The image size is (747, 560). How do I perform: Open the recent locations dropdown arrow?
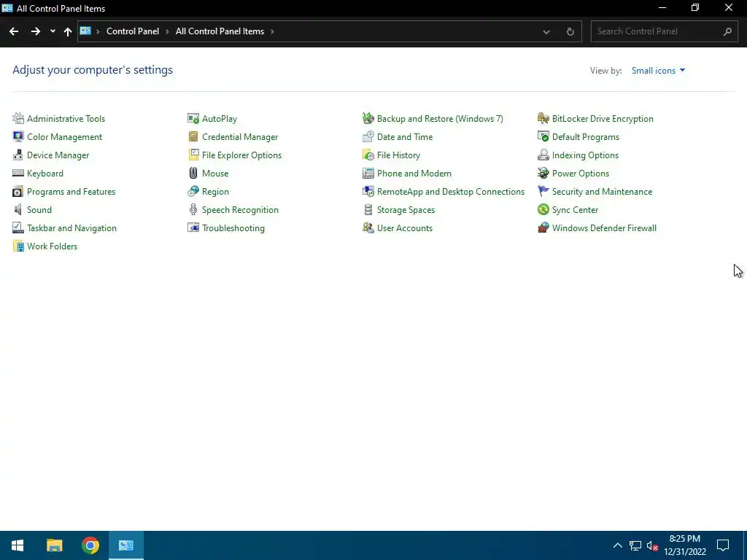point(53,31)
